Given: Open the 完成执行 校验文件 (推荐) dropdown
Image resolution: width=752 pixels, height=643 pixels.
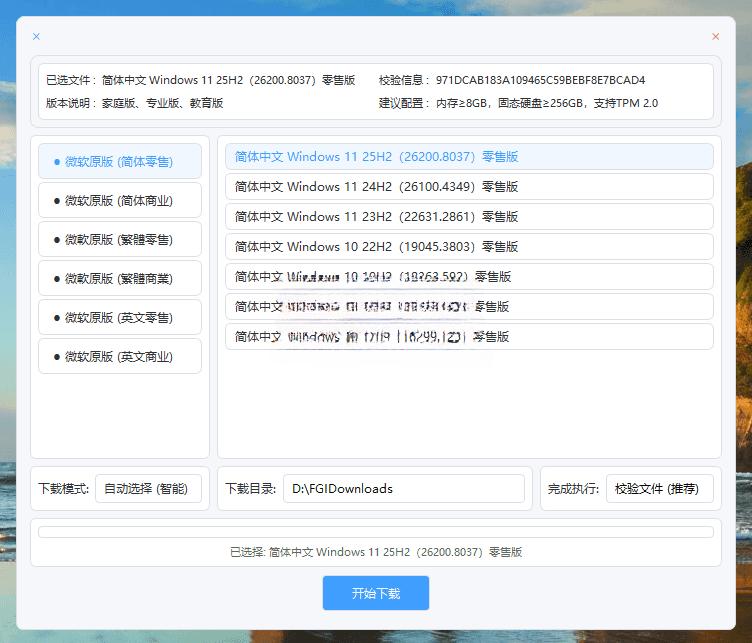Looking at the screenshot, I should click(x=659, y=489).
